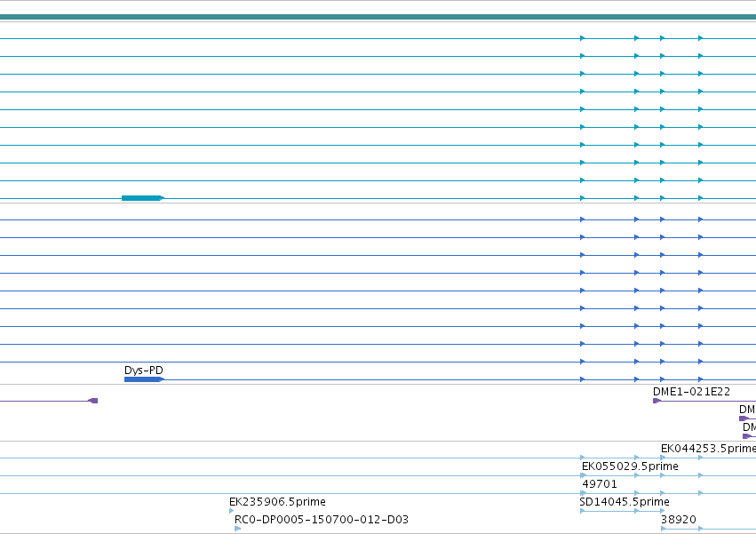Select the EK055029.5prime first exon arrow
756x534 pixels.
pyautogui.click(x=583, y=475)
